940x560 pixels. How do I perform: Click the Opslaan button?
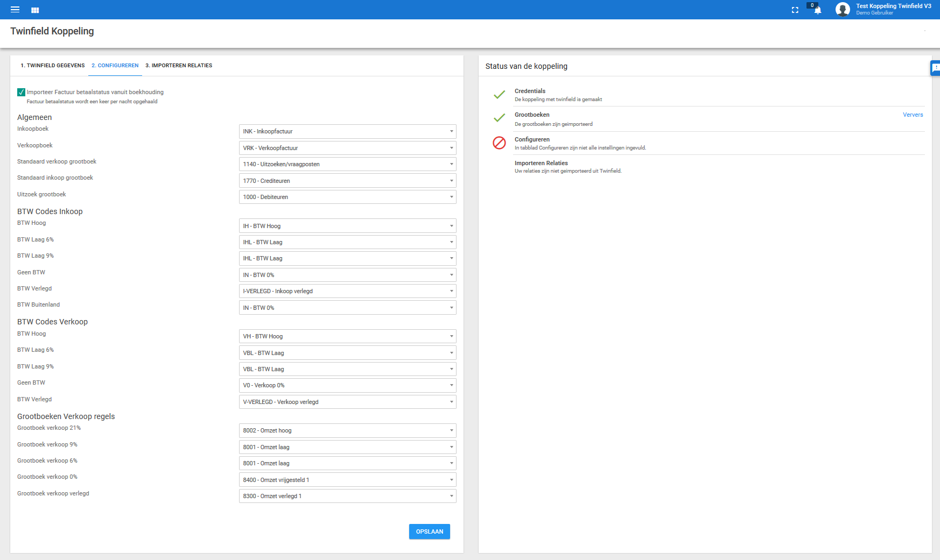[430, 531]
